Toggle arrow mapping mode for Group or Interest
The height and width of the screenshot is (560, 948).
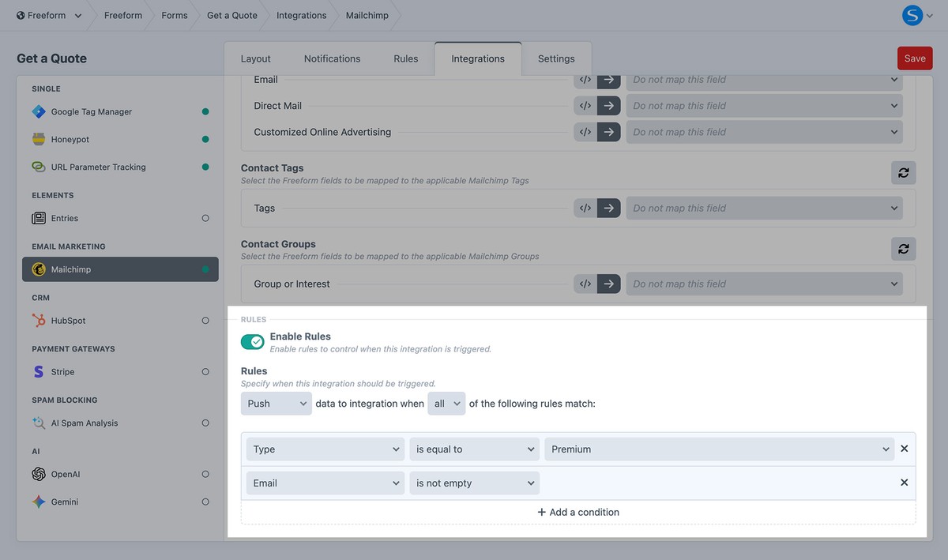point(608,284)
